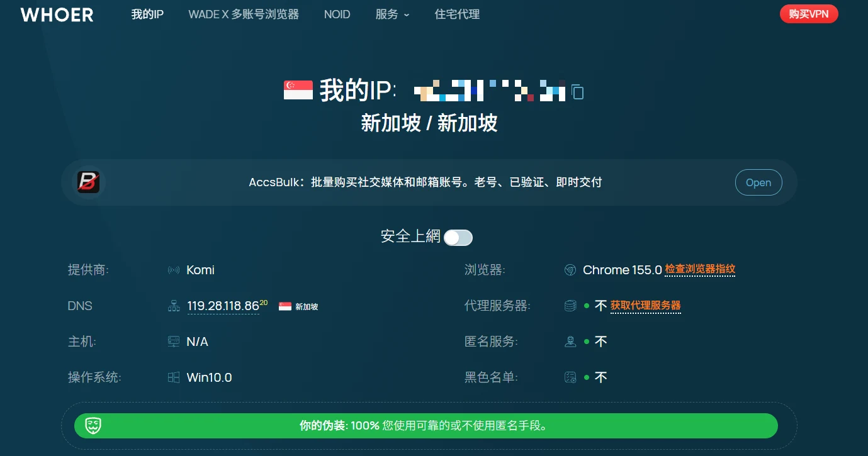The width and height of the screenshot is (868, 456).
Task: Click the small Singapore flag in DNS row
Action: (285, 306)
